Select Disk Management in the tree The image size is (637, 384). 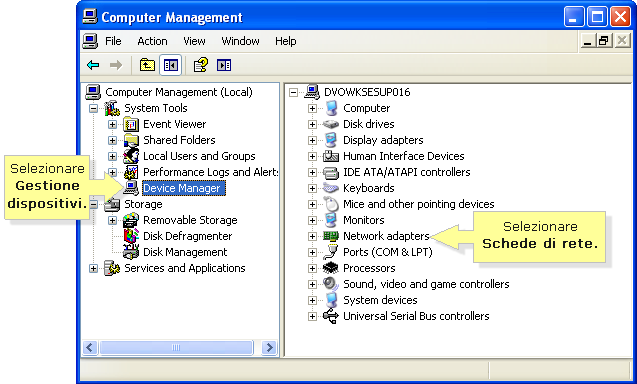click(185, 252)
